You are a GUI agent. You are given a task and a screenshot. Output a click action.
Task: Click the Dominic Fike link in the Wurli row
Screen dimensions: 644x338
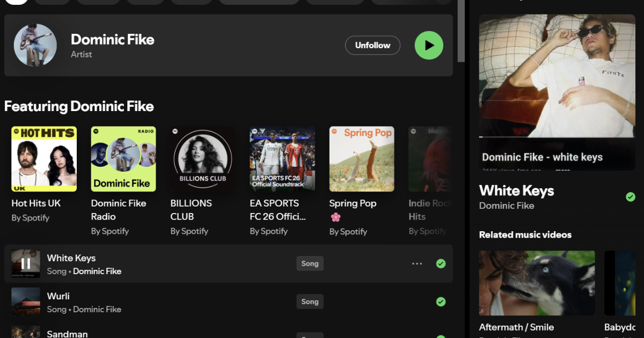click(x=97, y=310)
